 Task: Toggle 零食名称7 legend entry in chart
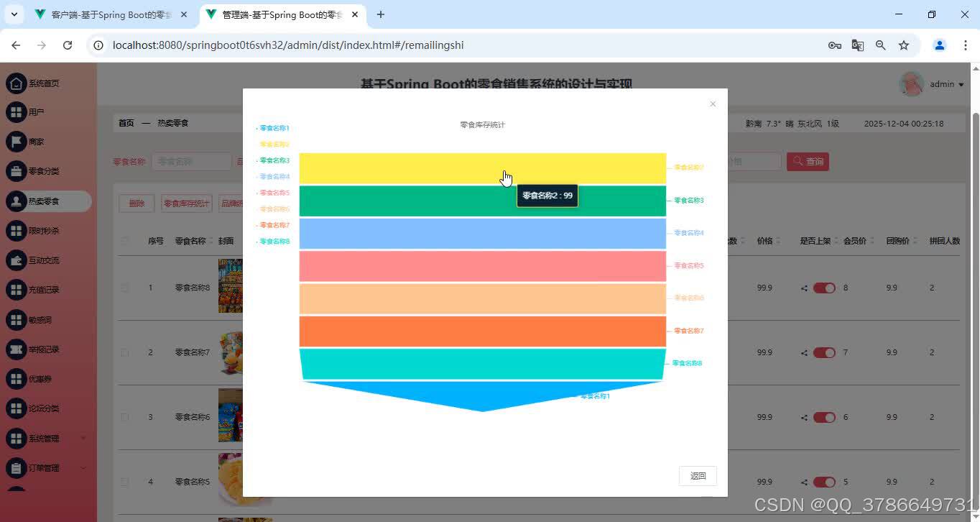(273, 225)
